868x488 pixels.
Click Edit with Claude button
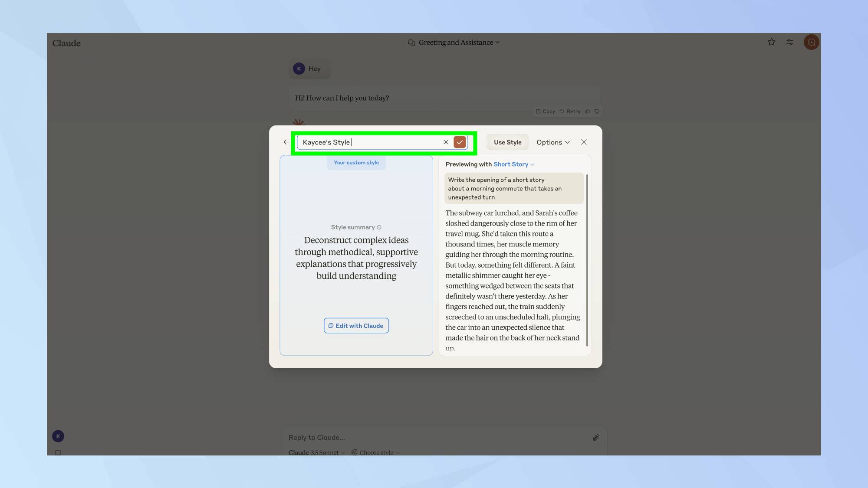(x=356, y=326)
